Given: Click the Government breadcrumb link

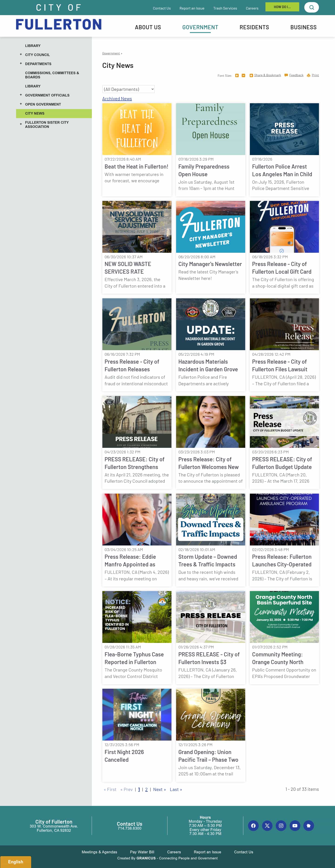Looking at the screenshot, I should [111, 53].
